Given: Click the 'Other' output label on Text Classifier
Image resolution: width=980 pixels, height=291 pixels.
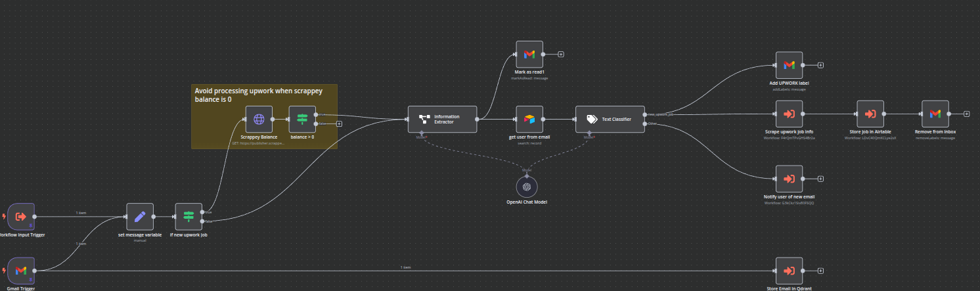Looking at the screenshot, I should pos(652,123).
